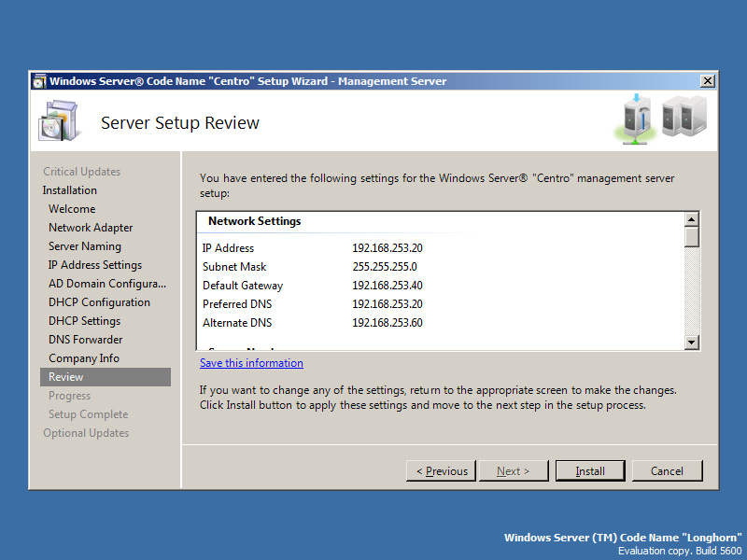The image size is (747, 560).
Task: Select AD Domain Configuration step
Action: (107, 284)
